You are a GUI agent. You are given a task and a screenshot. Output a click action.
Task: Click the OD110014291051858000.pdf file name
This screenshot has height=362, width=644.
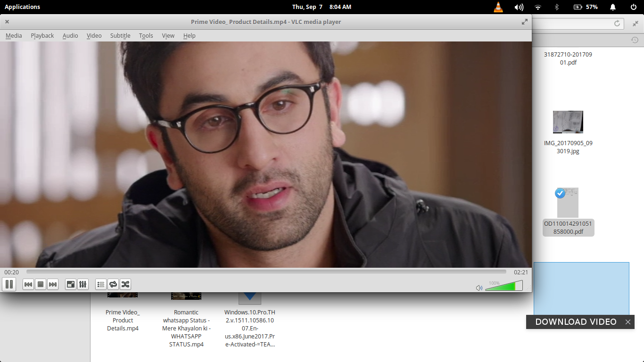569,228
